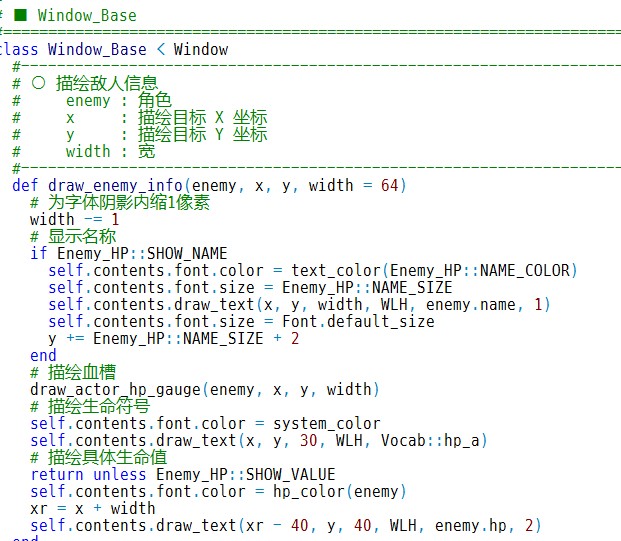Viewport: 621px width, 541px height.
Task: Click the '描绘具体生命值' comment line
Action: click(99, 457)
